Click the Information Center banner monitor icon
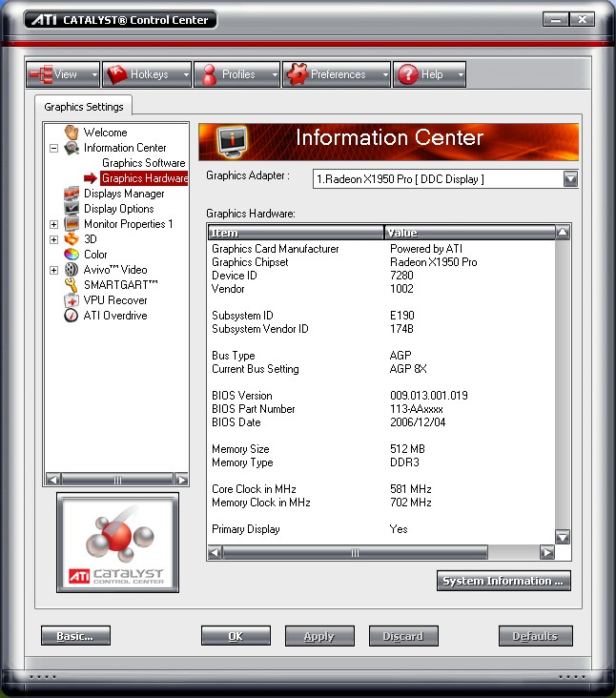This screenshot has width=616, height=698. (232, 142)
